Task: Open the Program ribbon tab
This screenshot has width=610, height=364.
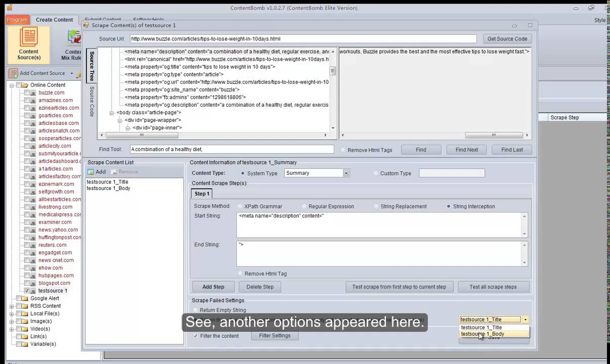Action: (17, 20)
